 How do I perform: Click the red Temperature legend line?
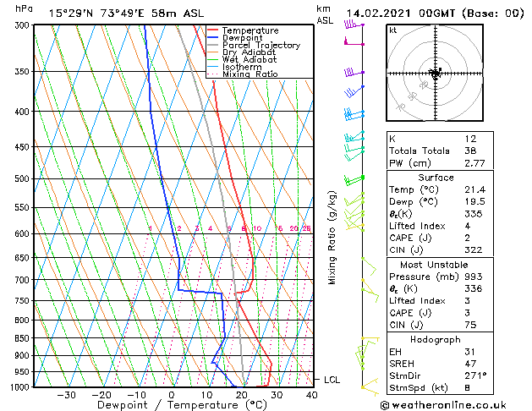pyautogui.click(x=213, y=30)
